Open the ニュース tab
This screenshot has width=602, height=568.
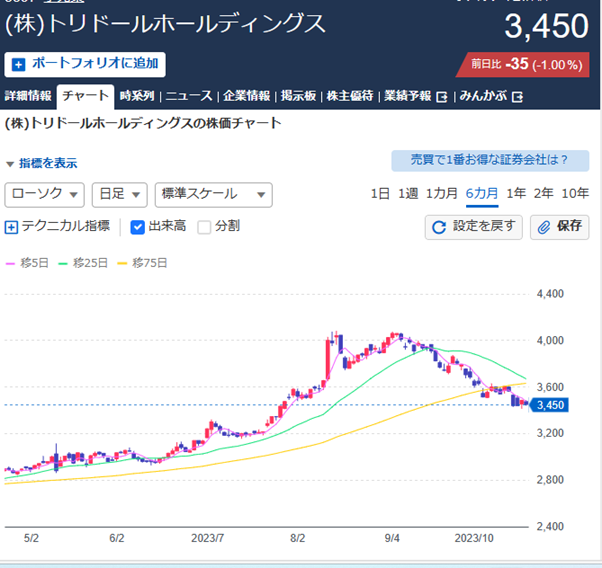[x=189, y=96]
